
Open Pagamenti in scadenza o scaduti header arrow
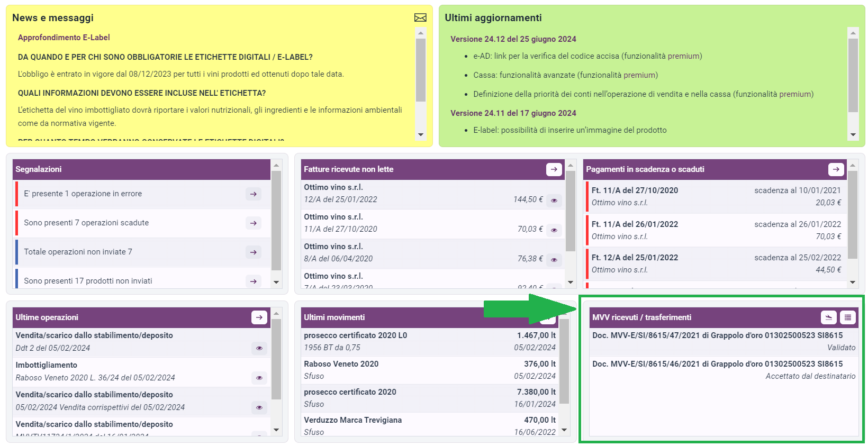(x=836, y=169)
